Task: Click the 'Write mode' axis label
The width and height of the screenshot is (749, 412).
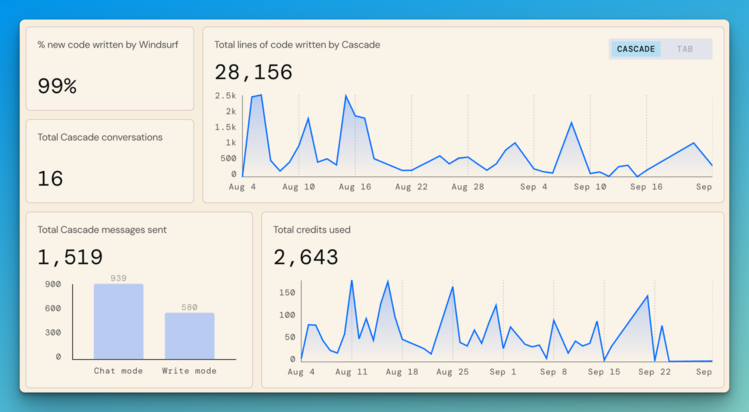Action: click(x=189, y=371)
